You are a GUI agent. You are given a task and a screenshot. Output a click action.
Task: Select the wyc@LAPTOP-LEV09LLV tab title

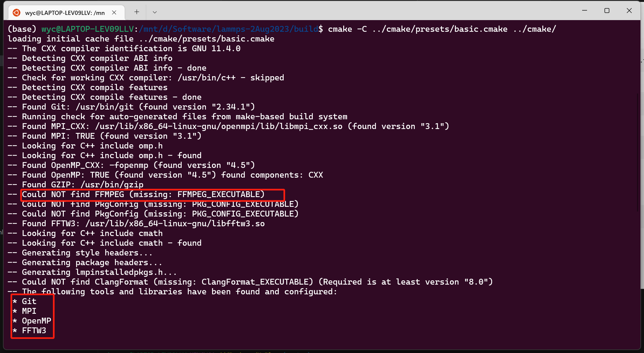coord(65,13)
